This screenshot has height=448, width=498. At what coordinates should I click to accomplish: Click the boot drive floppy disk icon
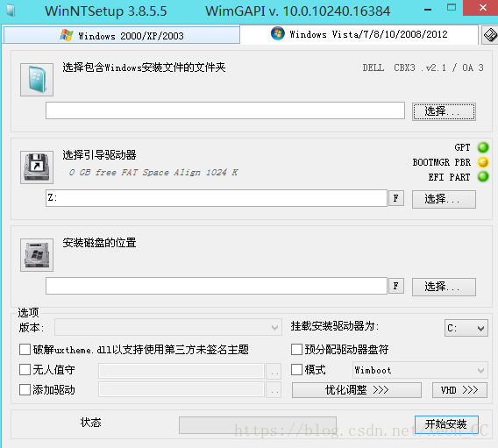(37, 167)
